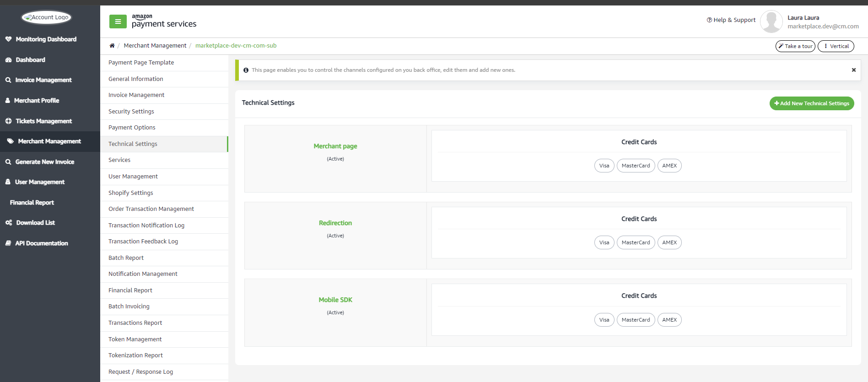Open Payment Options menu item
Image resolution: width=868 pixels, height=382 pixels.
[x=164, y=128]
